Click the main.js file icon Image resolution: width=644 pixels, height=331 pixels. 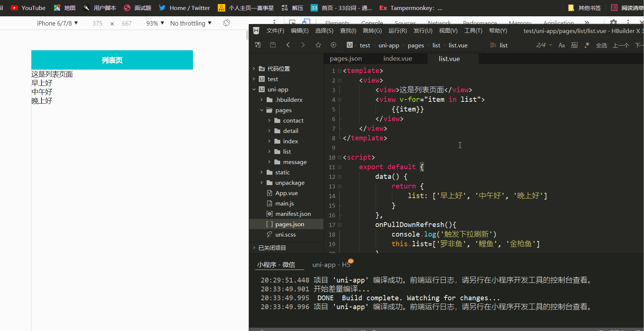[270, 203]
